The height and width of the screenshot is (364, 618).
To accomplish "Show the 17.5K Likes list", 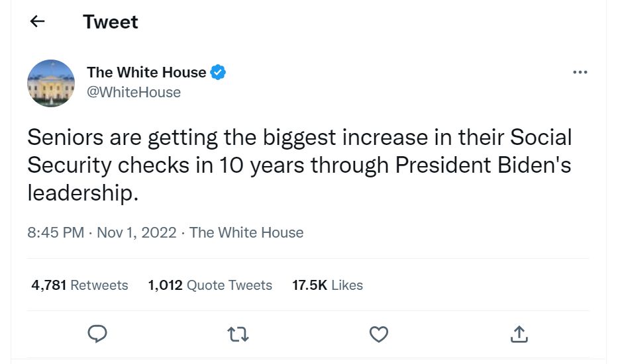I will pyautogui.click(x=327, y=285).
